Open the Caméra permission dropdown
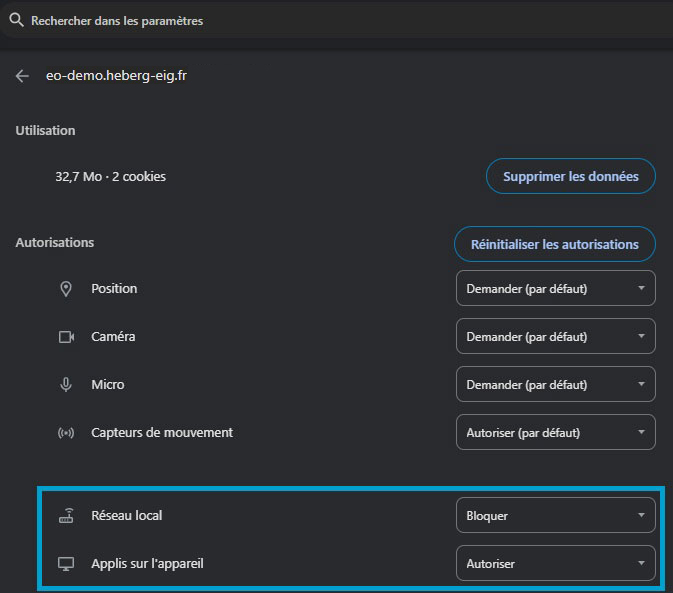The image size is (673, 593). pos(555,337)
